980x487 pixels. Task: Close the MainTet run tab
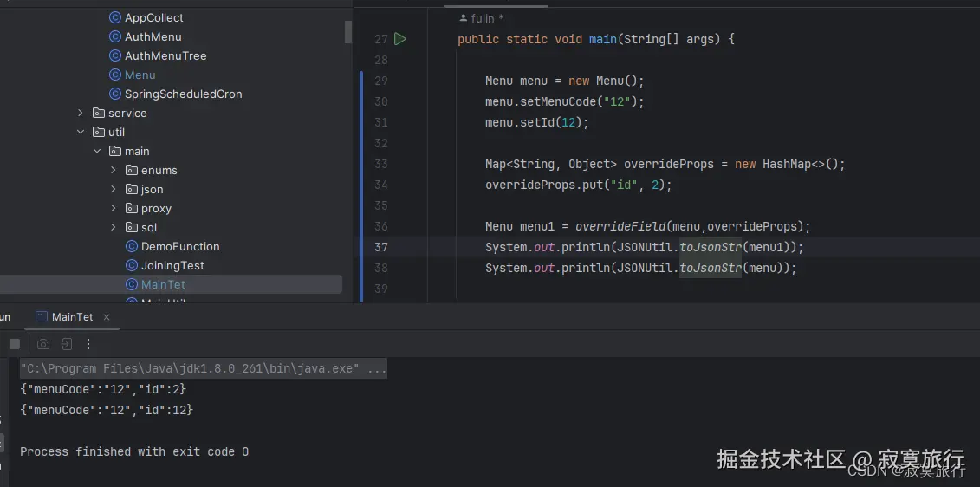pyautogui.click(x=107, y=317)
